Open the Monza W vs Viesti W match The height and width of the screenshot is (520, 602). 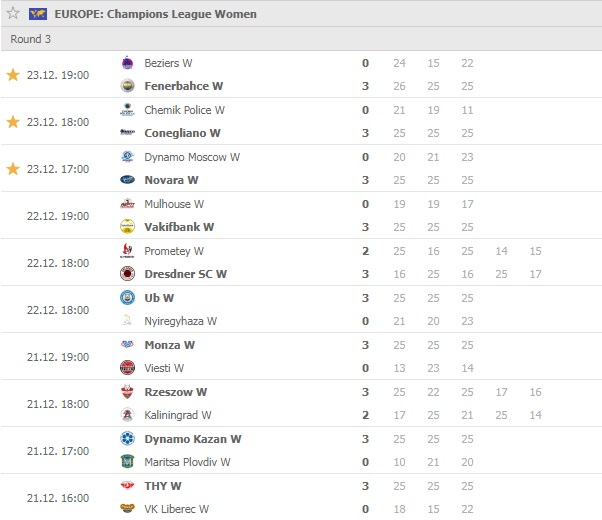click(301, 356)
